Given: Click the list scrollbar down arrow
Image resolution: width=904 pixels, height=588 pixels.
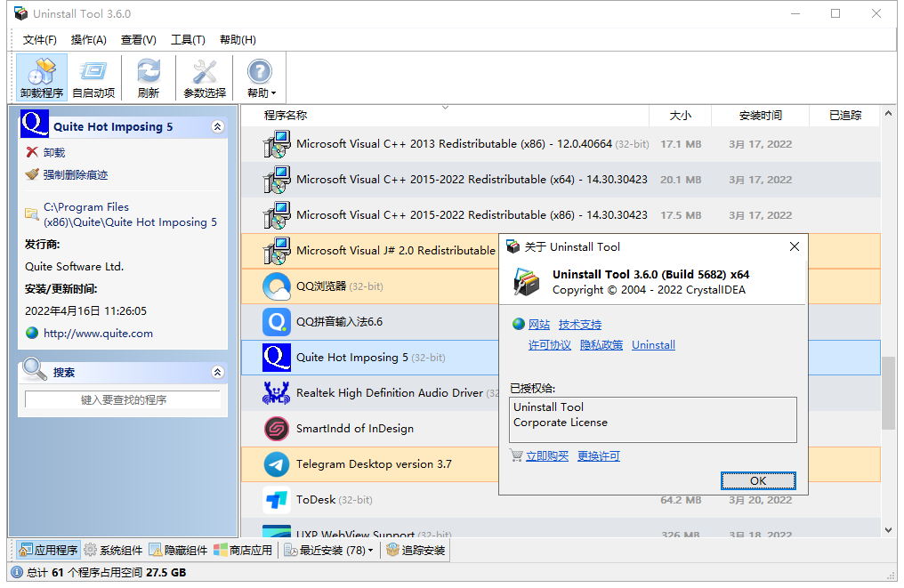Looking at the screenshot, I should (889, 530).
